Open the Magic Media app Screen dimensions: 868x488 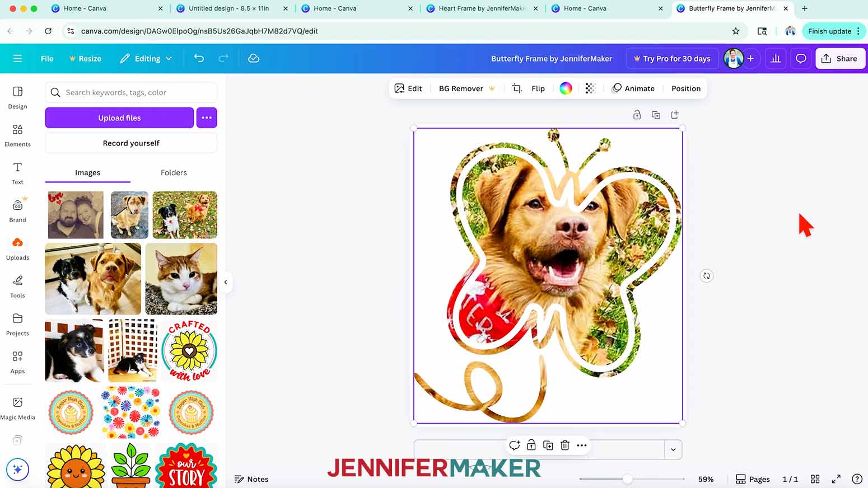(17, 409)
